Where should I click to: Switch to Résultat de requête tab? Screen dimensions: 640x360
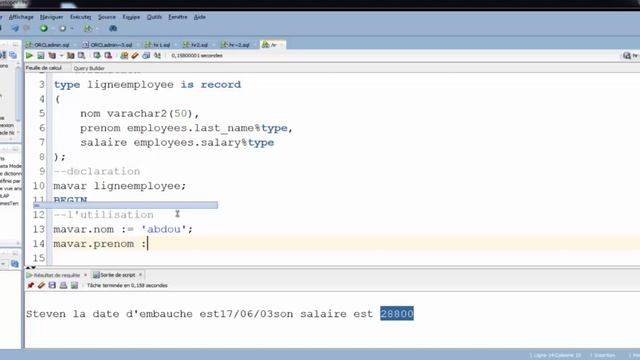coord(56,275)
